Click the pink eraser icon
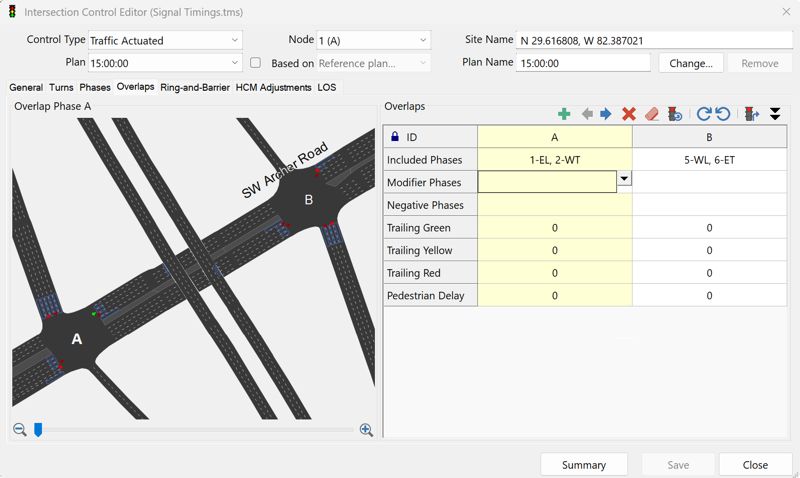800x478 pixels. pyautogui.click(x=652, y=114)
